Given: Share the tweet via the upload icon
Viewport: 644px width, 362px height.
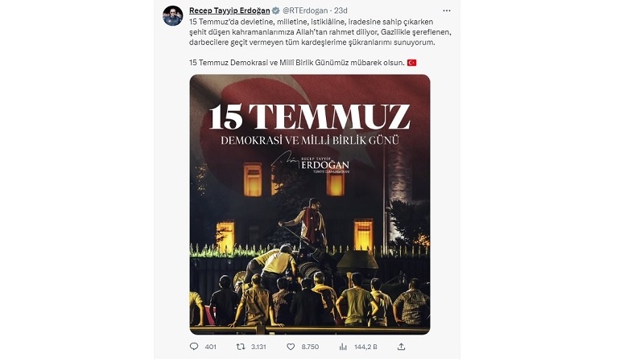Looking at the screenshot, I should click(401, 347).
